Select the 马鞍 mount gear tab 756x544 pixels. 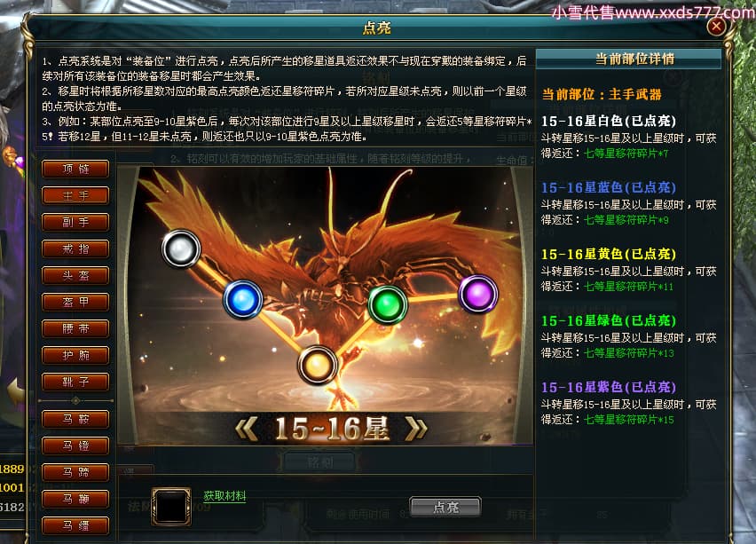pyautogui.click(x=75, y=419)
